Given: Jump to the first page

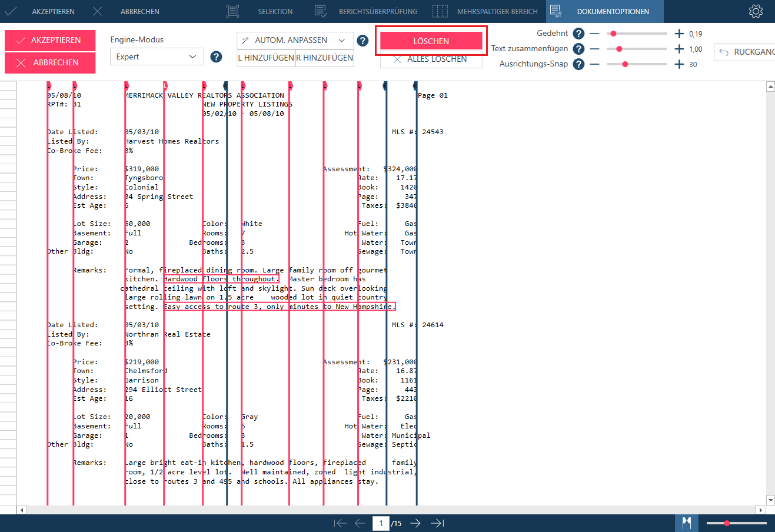Looking at the screenshot, I should tap(340, 523).
